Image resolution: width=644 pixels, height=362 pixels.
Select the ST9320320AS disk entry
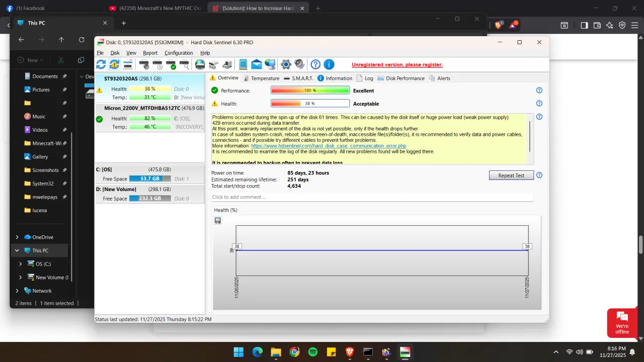coord(150,88)
